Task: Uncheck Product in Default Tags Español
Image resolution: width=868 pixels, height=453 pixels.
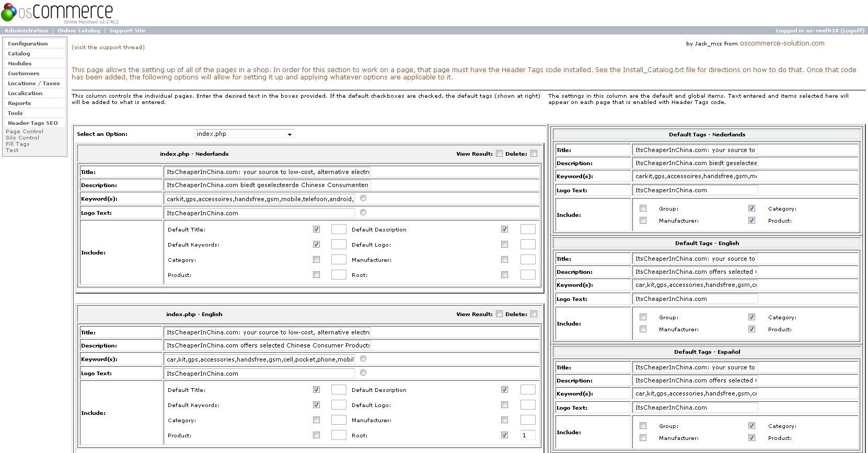Action: point(752,438)
